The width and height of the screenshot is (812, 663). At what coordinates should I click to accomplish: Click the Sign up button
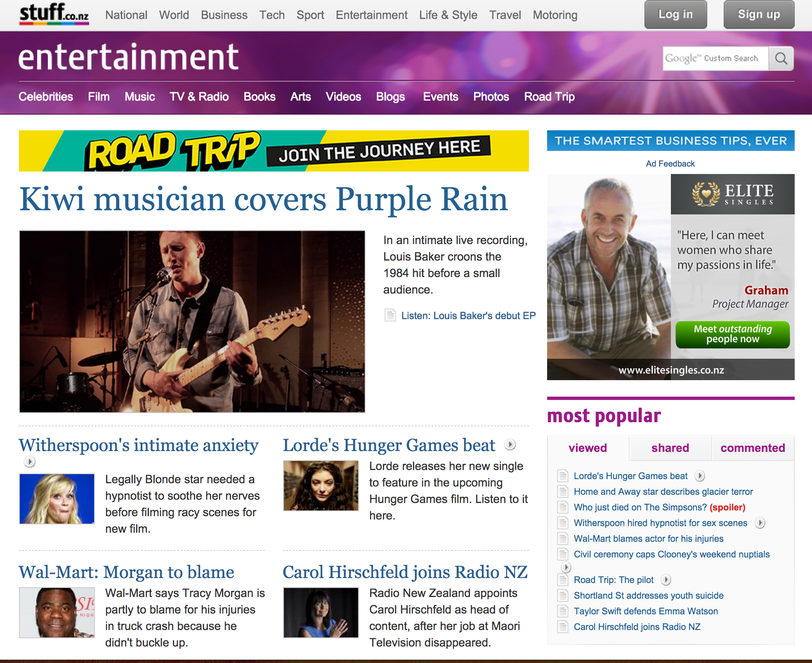pos(759,14)
